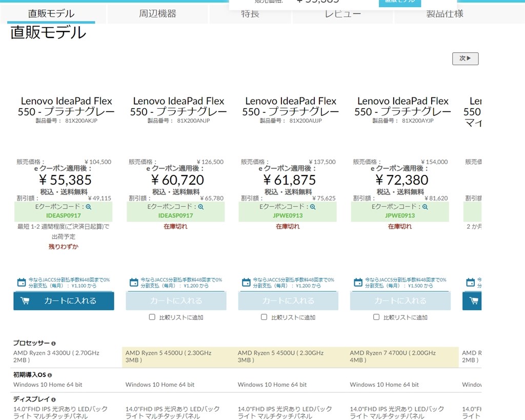Click the ¥60,720 price

(177, 180)
